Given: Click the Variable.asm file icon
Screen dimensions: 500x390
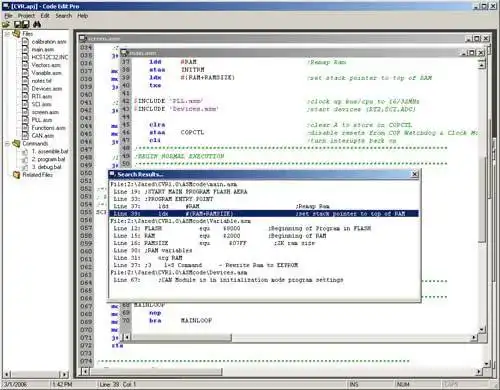Looking at the screenshot, I should click(x=26, y=73).
